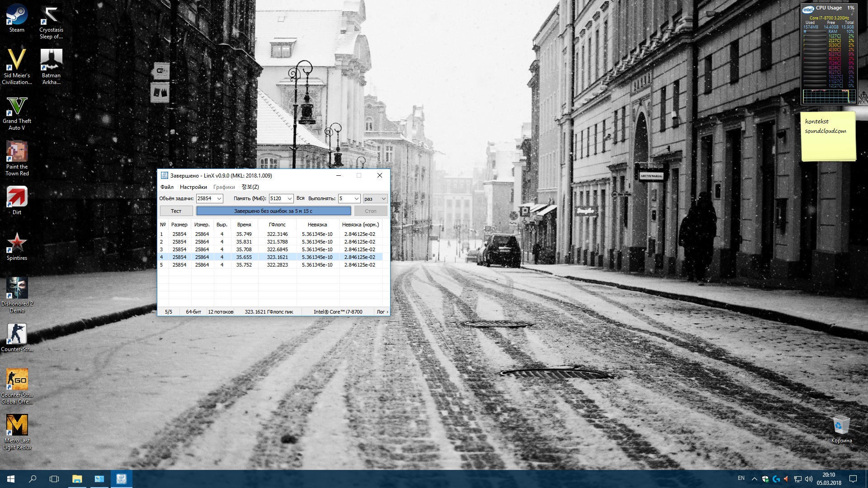Click the Тест button
This screenshot has height=488, width=868.
[x=176, y=211]
